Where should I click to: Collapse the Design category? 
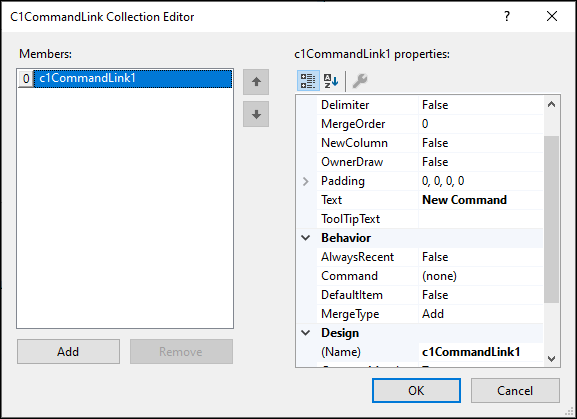(306, 333)
